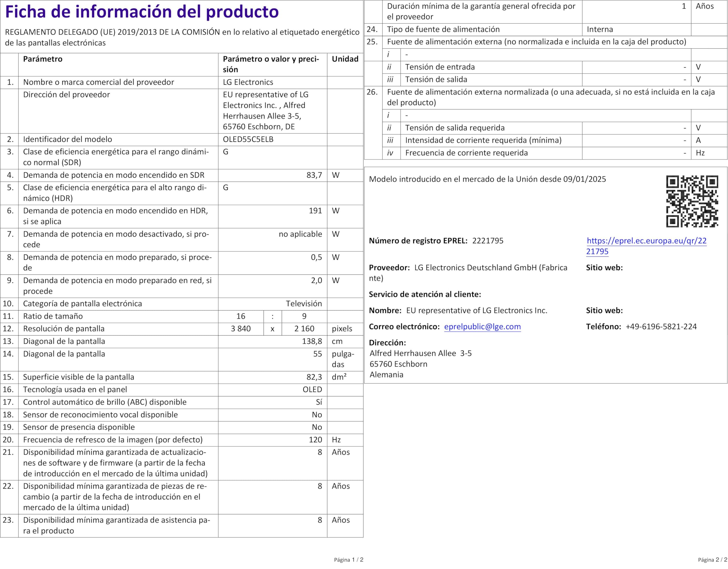Click the 'Página 2 / 2' footer label
The width and height of the screenshot is (728, 569).
[712, 560]
